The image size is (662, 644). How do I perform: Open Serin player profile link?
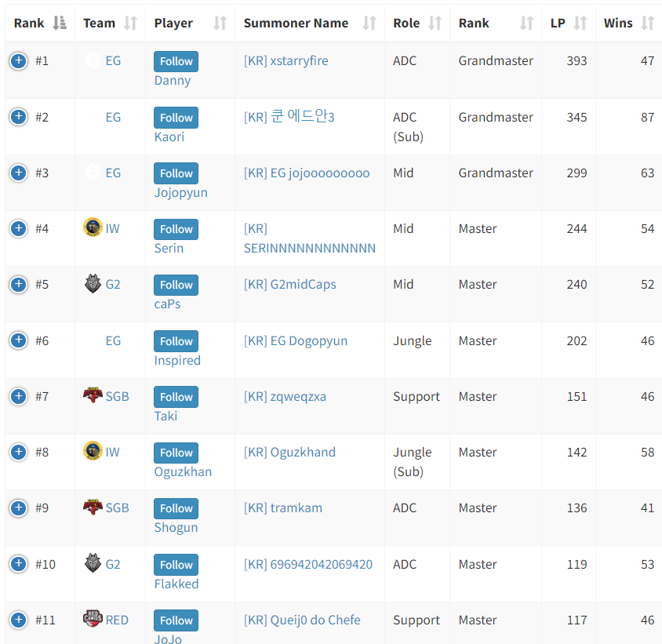(x=169, y=249)
